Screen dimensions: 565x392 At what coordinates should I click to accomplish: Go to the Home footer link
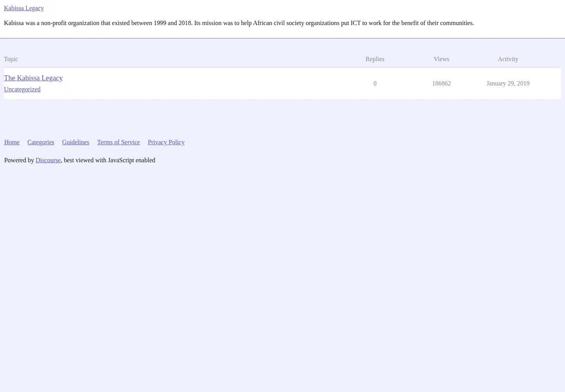click(12, 142)
